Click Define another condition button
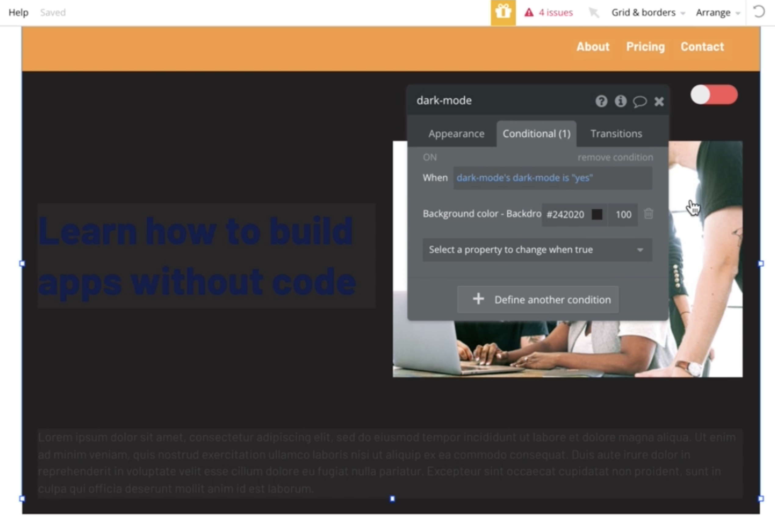The image size is (775, 532). point(538,299)
